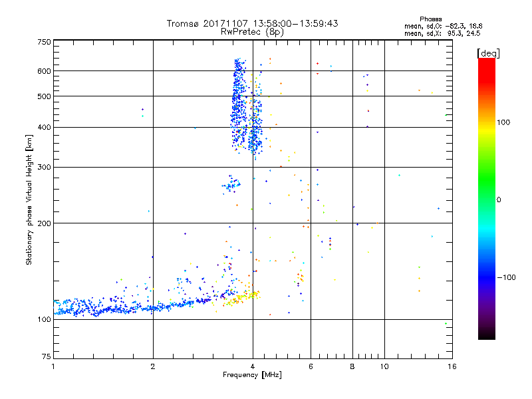Click the [deg] label above the colorbar
The height and width of the screenshot is (399, 532).
488,53
